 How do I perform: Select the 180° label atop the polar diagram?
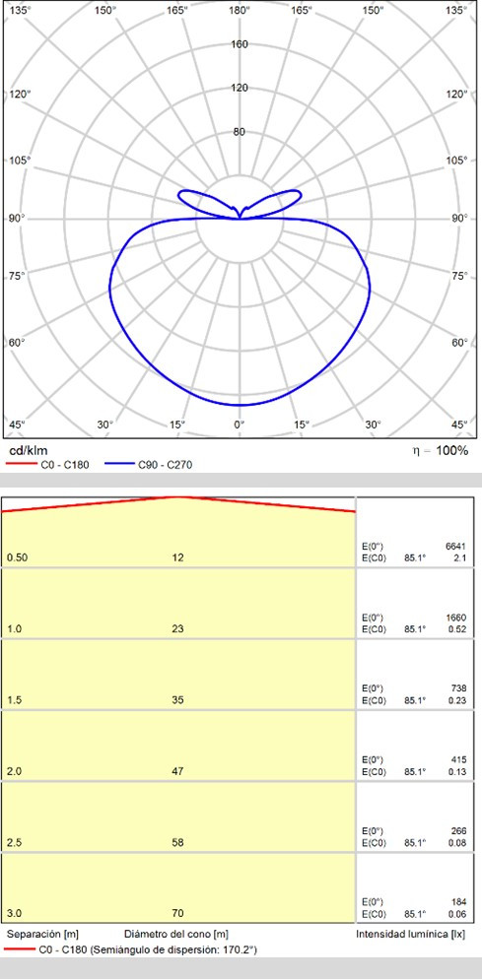[240, 11]
